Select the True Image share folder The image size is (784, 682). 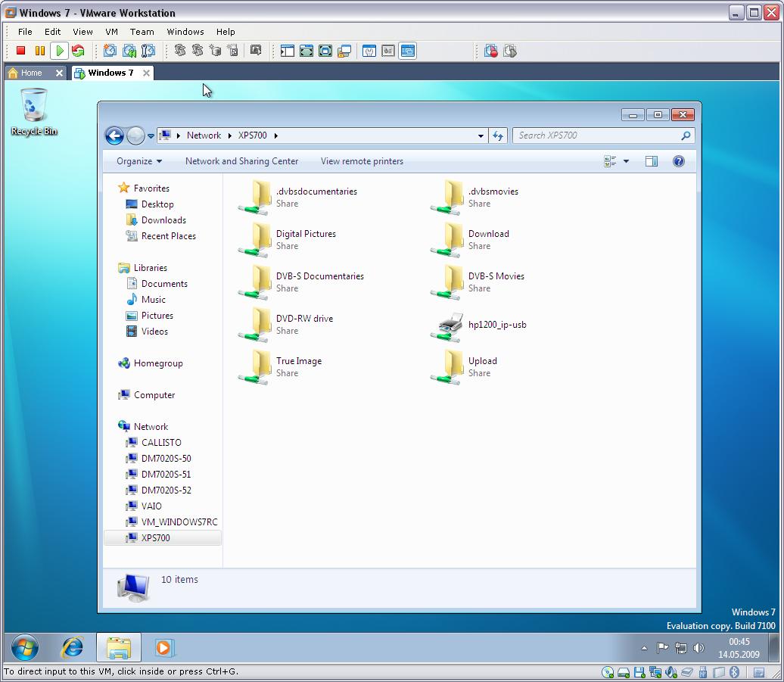coord(282,367)
